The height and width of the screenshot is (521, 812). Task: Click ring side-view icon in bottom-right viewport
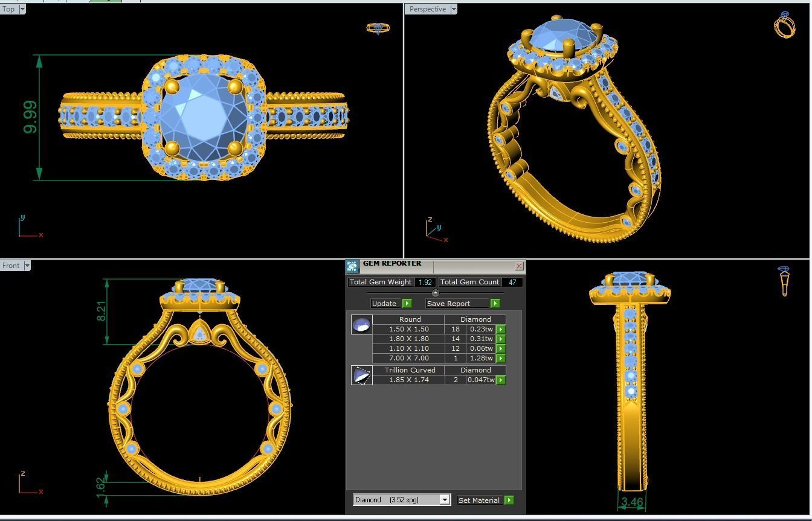pos(784,281)
